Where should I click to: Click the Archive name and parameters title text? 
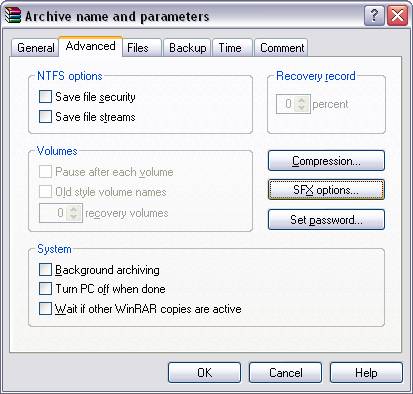click(117, 16)
